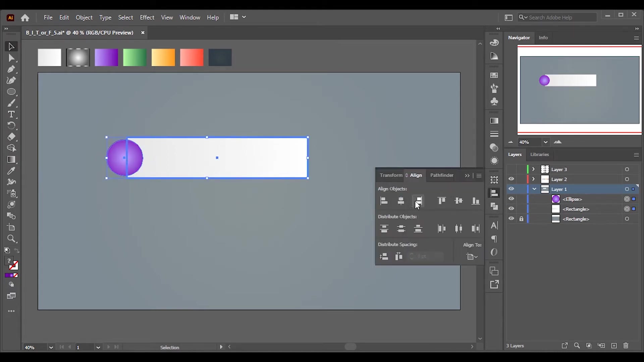Pick the Eyedropper tool
Viewport: 644px width, 362px height.
click(x=11, y=171)
